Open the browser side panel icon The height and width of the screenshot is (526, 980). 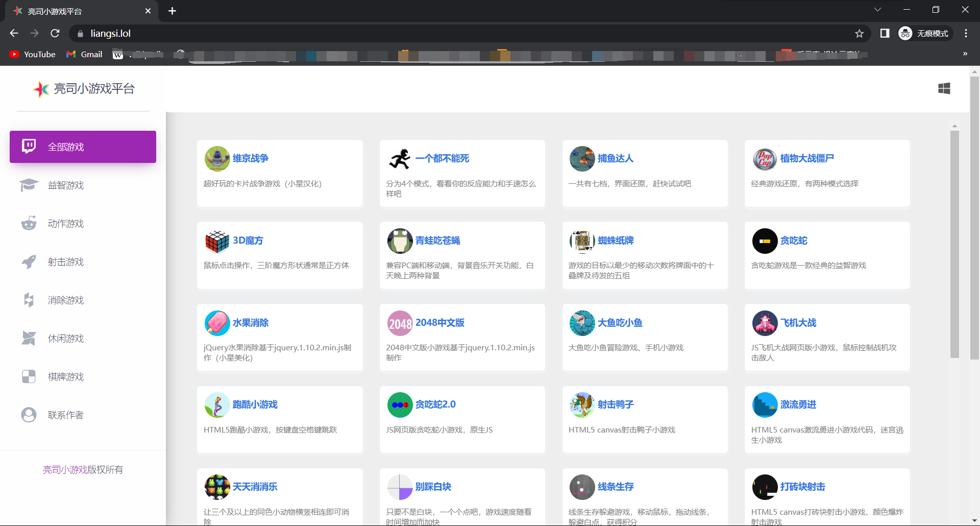pyautogui.click(x=885, y=33)
